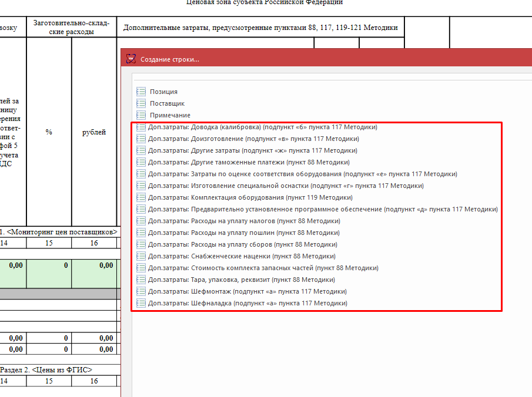Click the icon next to Позиция
Viewport: 532px width, 397px height.
pyautogui.click(x=141, y=92)
